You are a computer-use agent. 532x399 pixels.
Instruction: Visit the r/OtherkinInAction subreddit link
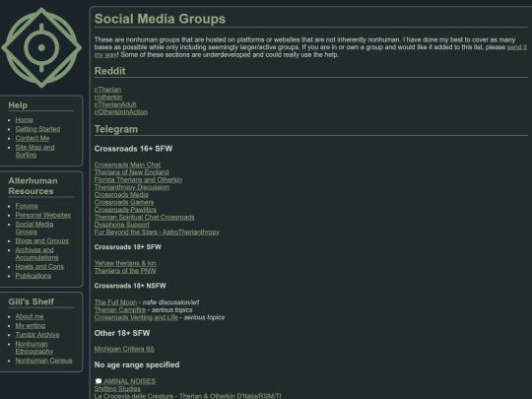click(121, 112)
